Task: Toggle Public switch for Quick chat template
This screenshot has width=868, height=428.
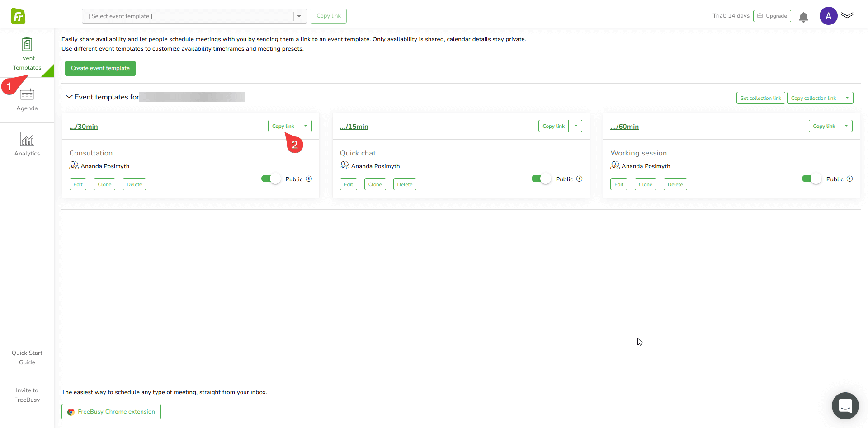Action: point(541,179)
